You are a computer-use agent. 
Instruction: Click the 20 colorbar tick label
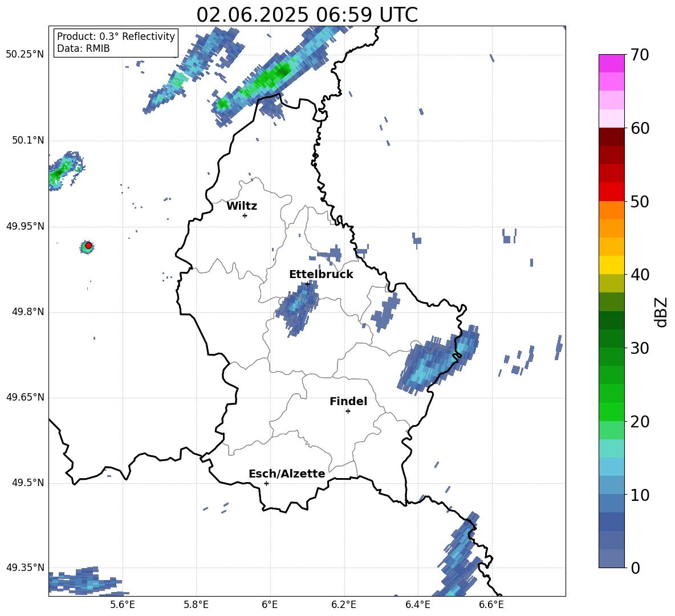(x=640, y=421)
